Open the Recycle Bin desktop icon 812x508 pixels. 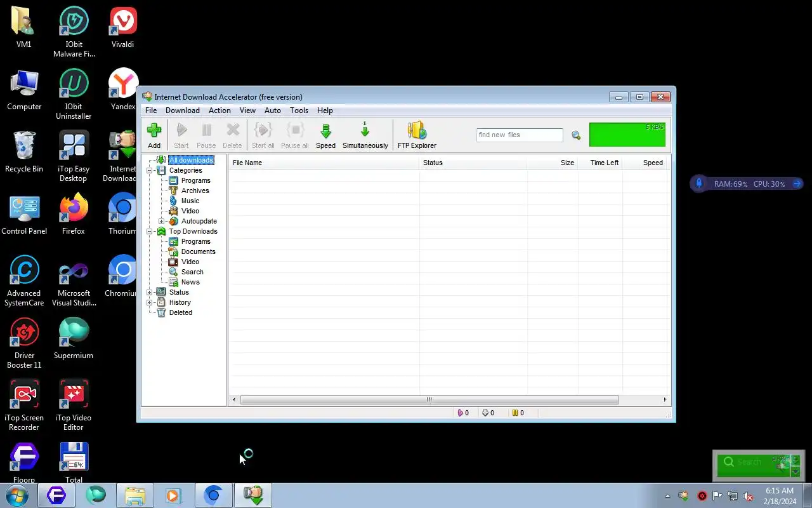24,152
